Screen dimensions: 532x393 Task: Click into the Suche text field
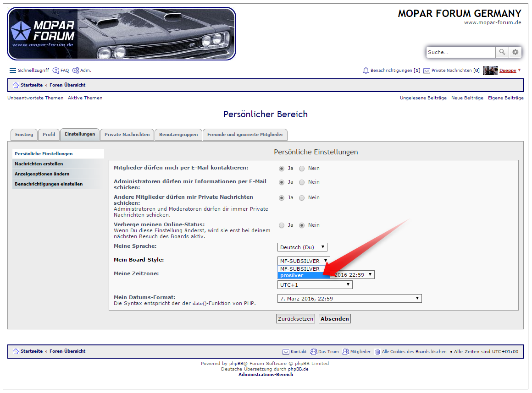(x=460, y=52)
